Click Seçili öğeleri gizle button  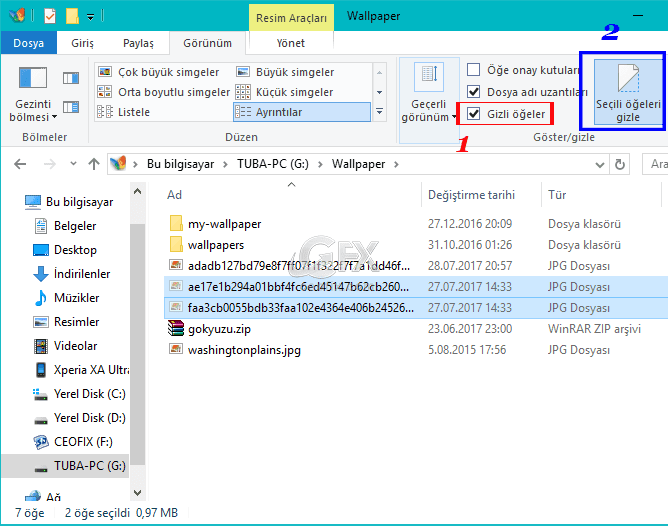(628, 92)
